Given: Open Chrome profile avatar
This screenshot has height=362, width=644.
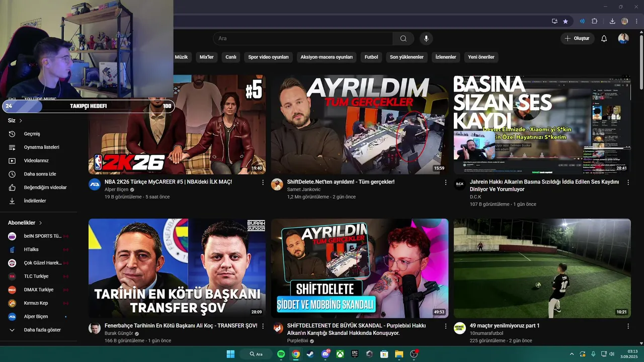Looking at the screenshot, I should pos(624,21).
